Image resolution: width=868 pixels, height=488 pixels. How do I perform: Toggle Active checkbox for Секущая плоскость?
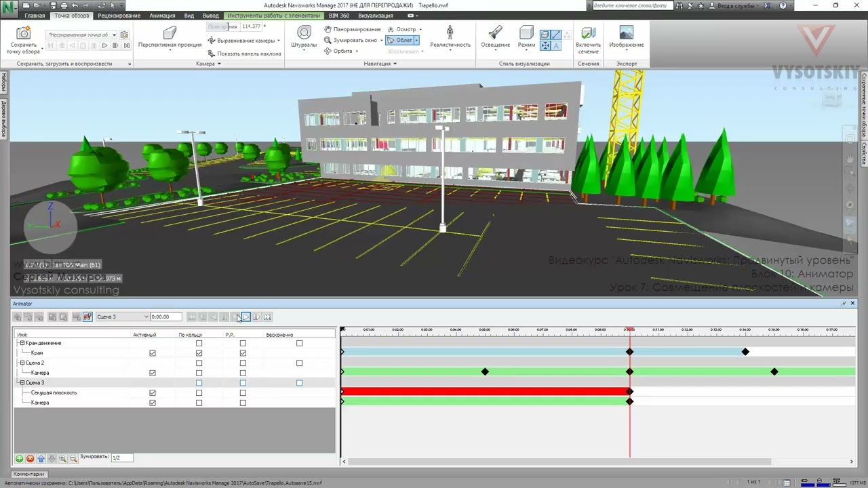(x=153, y=392)
